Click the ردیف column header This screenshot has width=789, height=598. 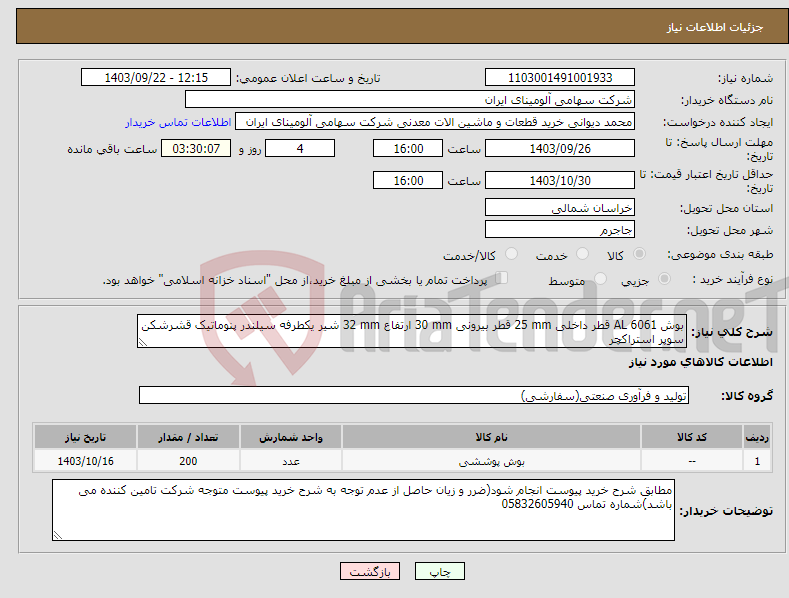tap(757, 437)
